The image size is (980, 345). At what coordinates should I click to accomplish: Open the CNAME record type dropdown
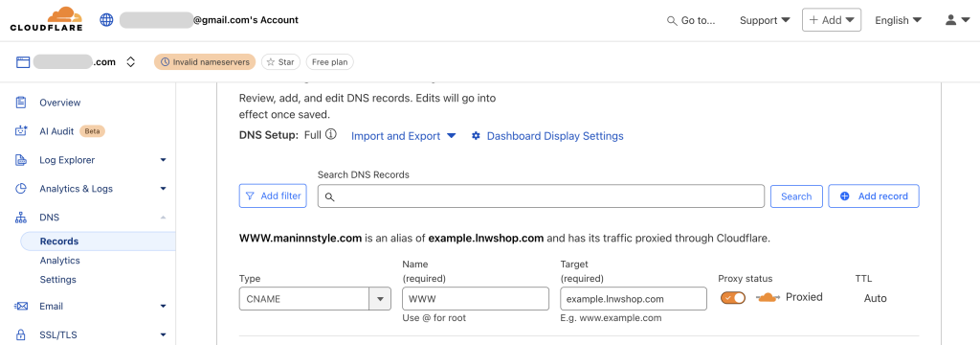315,299
